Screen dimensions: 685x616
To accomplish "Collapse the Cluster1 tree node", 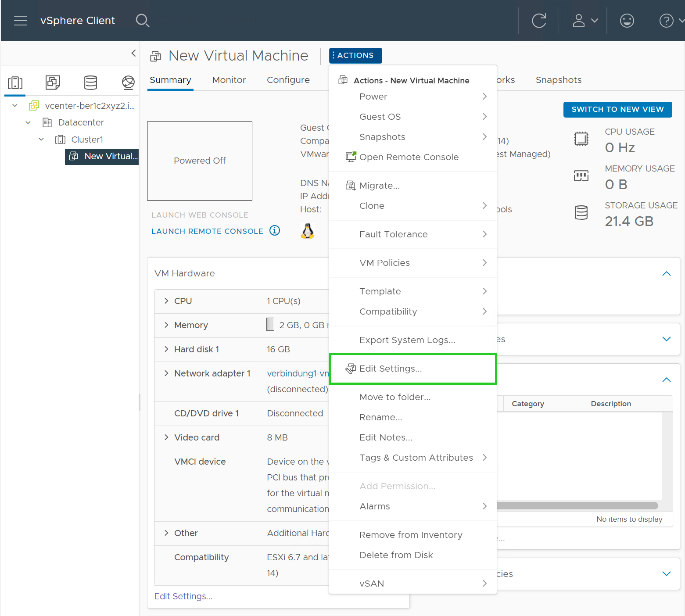I will [x=41, y=140].
